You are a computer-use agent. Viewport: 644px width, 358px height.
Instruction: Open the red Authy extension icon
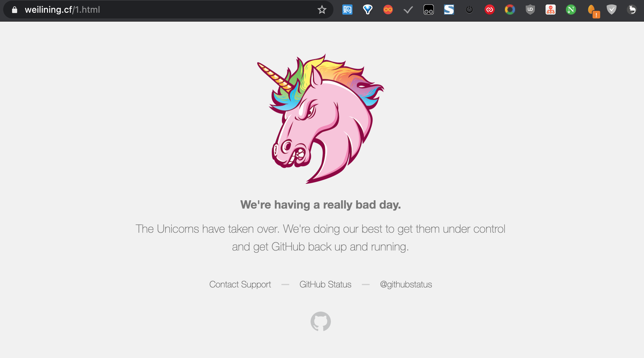pyautogui.click(x=489, y=10)
